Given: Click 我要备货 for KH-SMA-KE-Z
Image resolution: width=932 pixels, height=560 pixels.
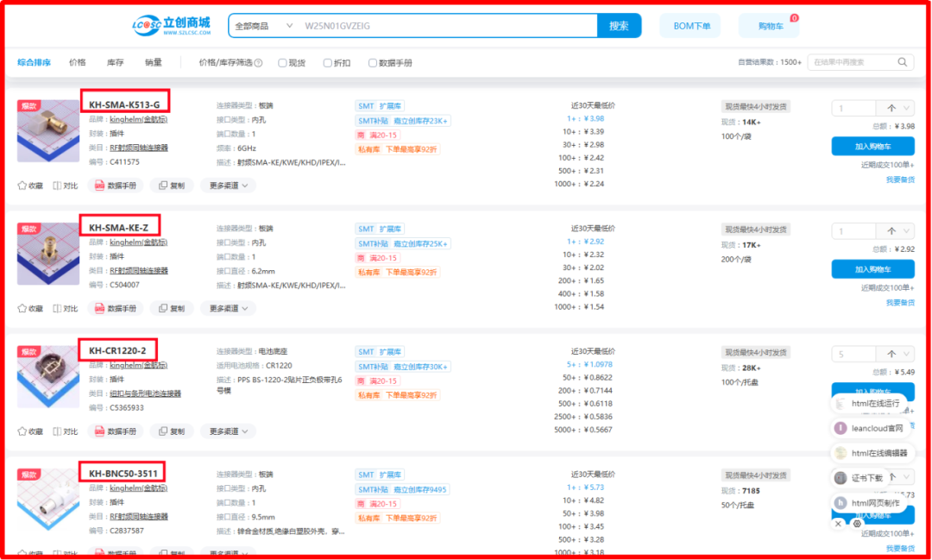Looking at the screenshot, I should (900, 303).
